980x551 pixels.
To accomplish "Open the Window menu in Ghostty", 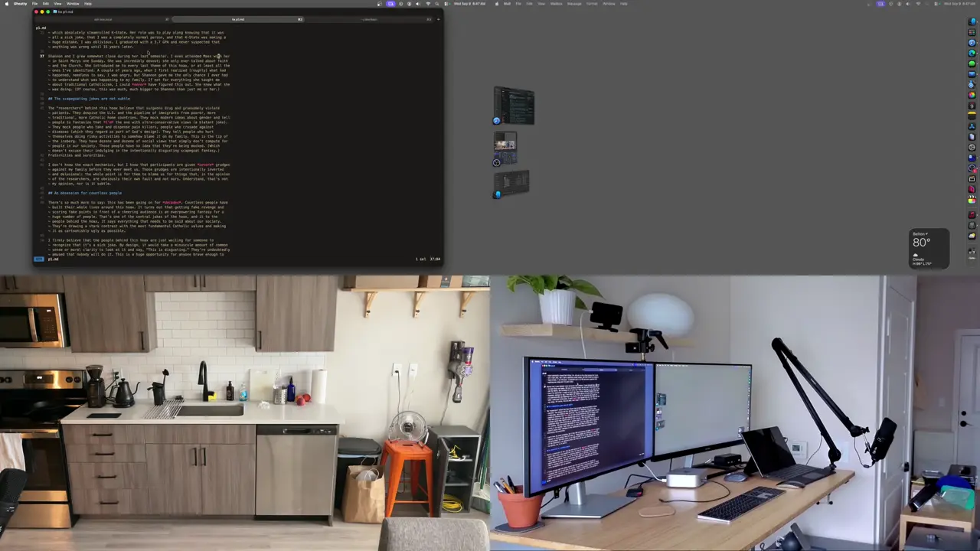I will [x=73, y=4].
